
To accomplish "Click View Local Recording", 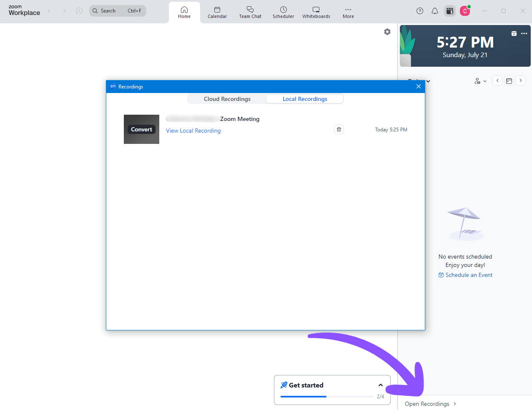I will click(193, 131).
